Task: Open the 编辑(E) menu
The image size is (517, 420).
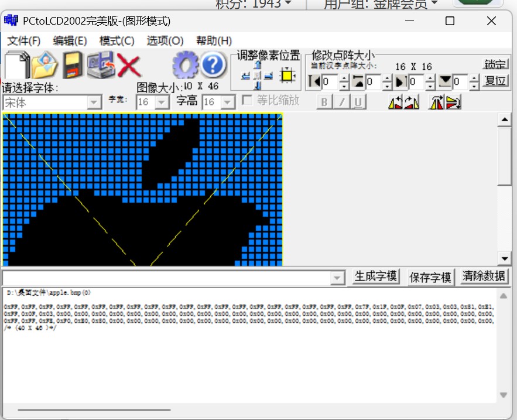Action: [x=70, y=41]
